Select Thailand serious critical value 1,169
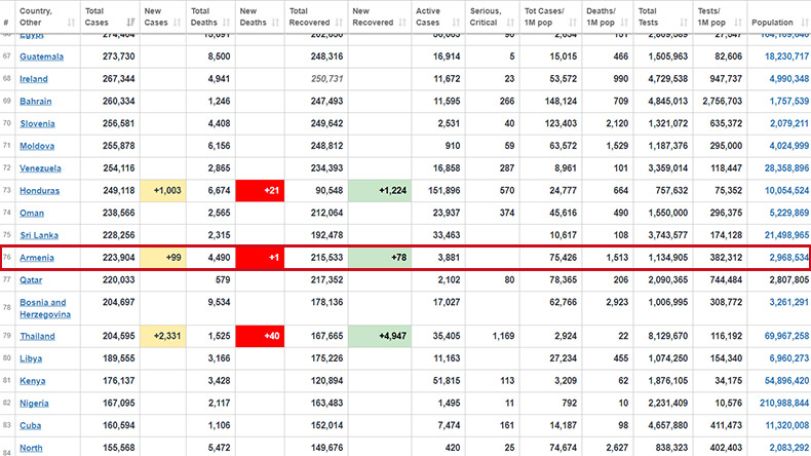The height and width of the screenshot is (456, 811). 503,336
